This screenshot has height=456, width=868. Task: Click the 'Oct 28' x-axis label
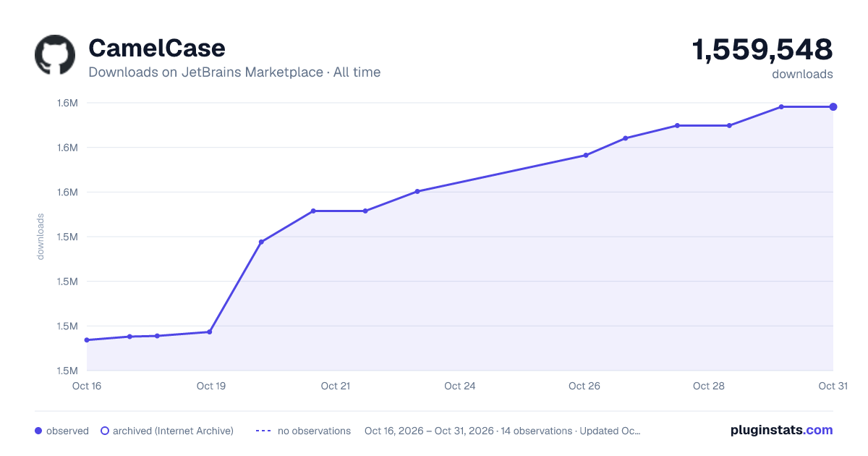click(x=709, y=386)
